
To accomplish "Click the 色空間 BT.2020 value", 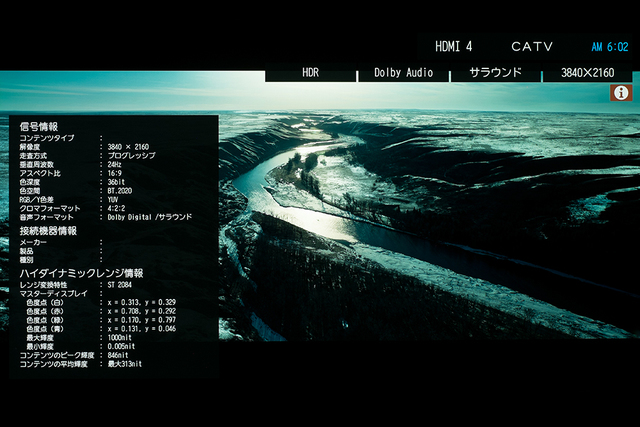I will click(x=124, y=190).
